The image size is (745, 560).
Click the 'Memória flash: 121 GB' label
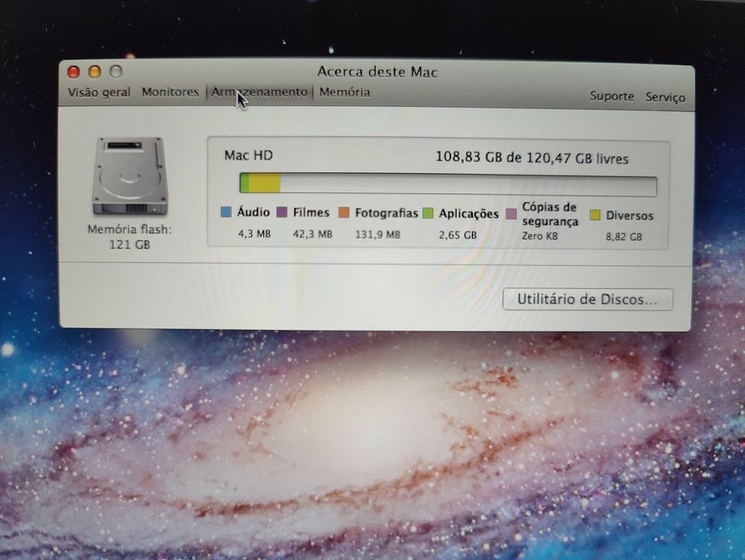[130, 236]
